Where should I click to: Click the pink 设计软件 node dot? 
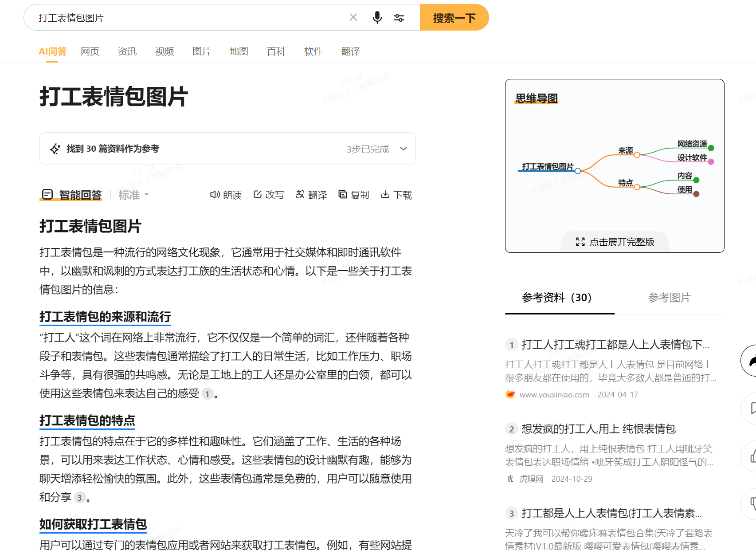[711, 162]
